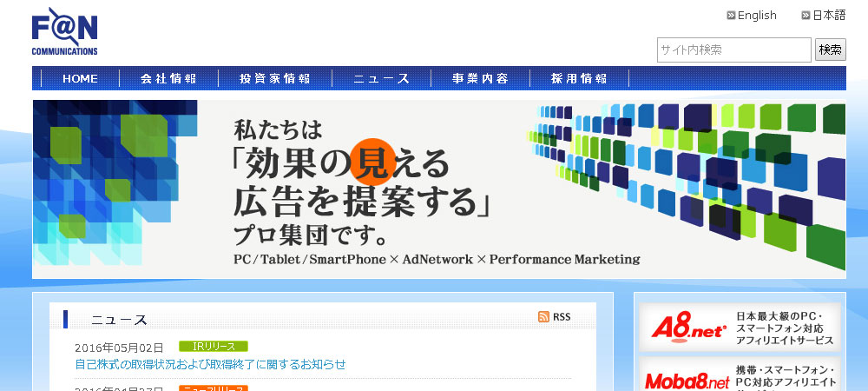
Task: Click arrow icon beside 日本語
Action: 806,16
